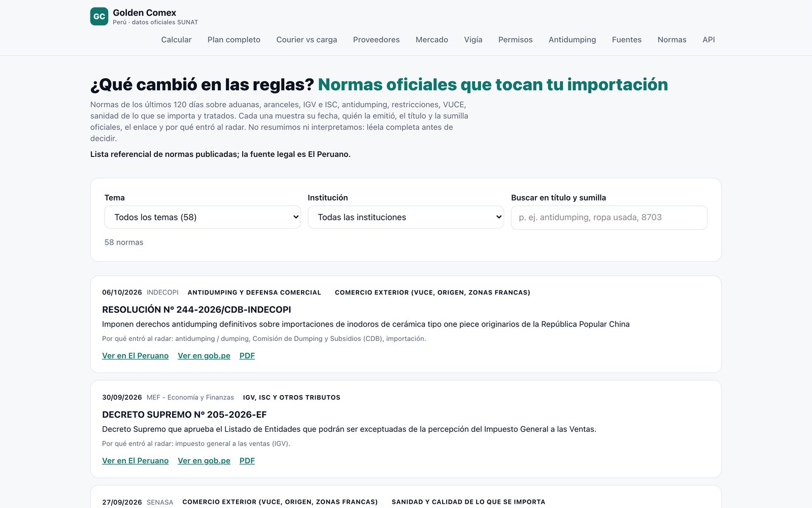
Task: Open the Mercado page
Action: [x=432, y=40]
